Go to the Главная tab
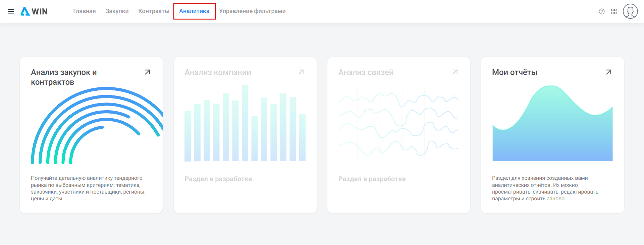The height and width of the screenshot is (245, 644). pyautogui.click(x=85, y=11)
